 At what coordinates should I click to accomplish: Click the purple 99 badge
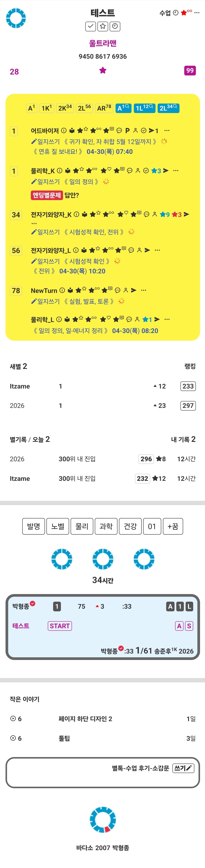click(x=190, y=70)
